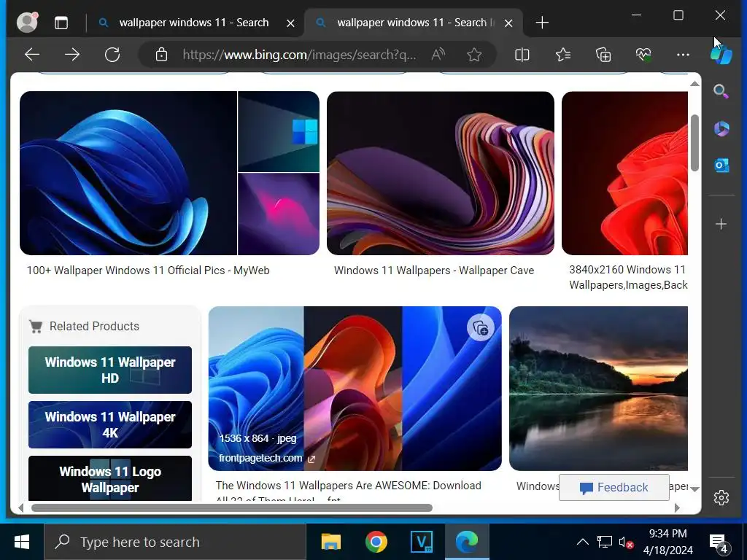Image resolution: width=747 pixels, height=560 pixels.
Task: Close the first wallpaper search tab
Action: click(290, 23)
